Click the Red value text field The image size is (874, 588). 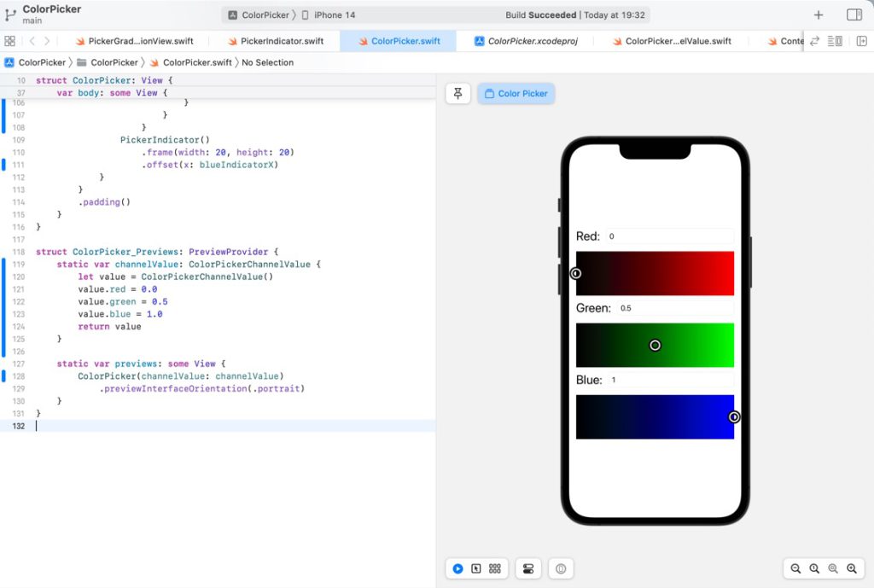669,236
